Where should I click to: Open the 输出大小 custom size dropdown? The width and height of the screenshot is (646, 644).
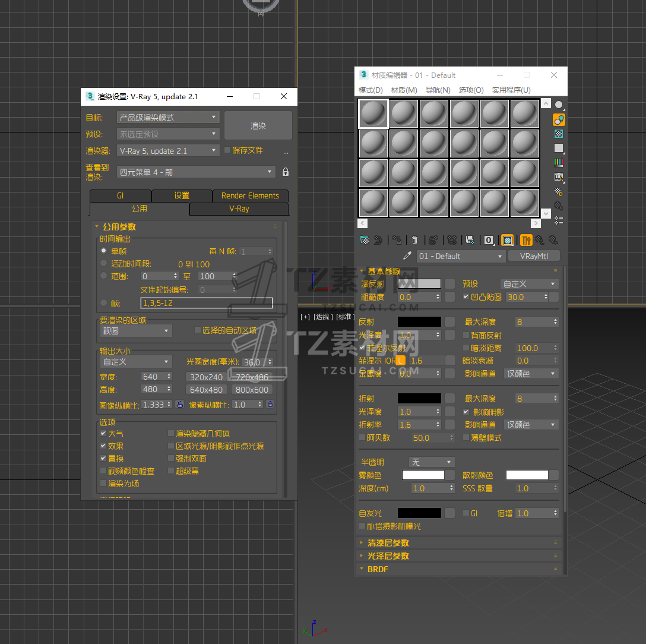[136, 362]
